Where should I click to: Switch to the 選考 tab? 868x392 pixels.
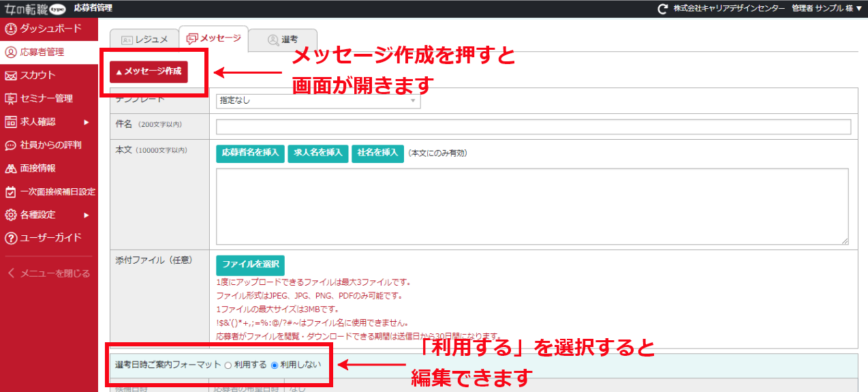(282, 40)
